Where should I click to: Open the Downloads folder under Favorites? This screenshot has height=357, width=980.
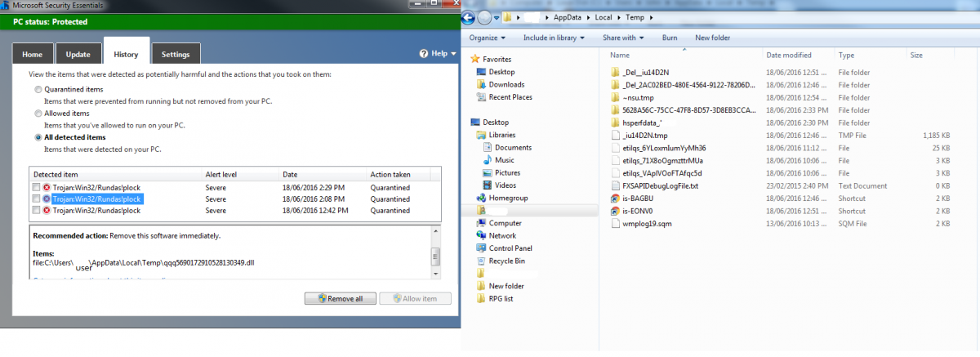(482, 84)
